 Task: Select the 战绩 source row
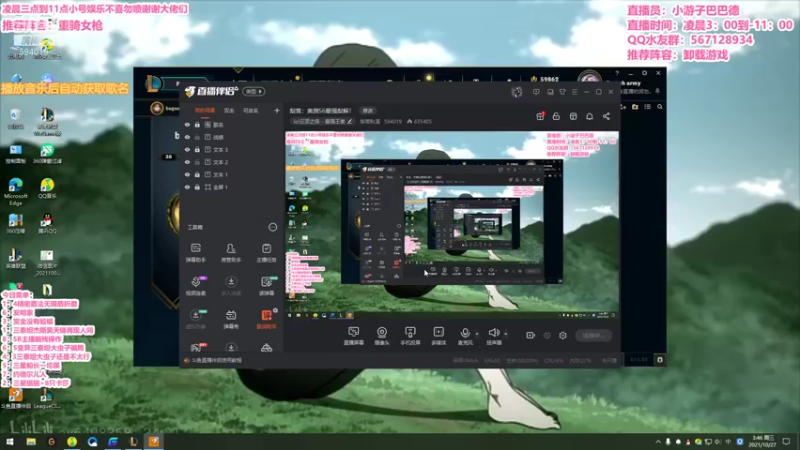coord(232,137)
